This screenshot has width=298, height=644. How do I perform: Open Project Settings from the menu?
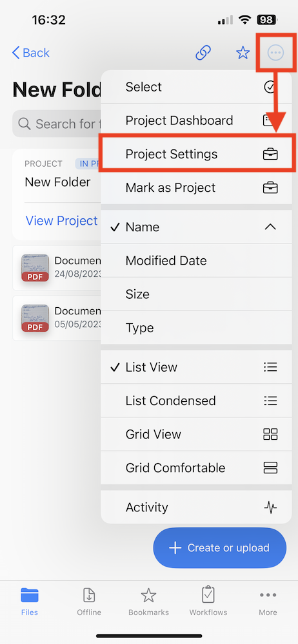pyautogui.click(x=196, y=154)
